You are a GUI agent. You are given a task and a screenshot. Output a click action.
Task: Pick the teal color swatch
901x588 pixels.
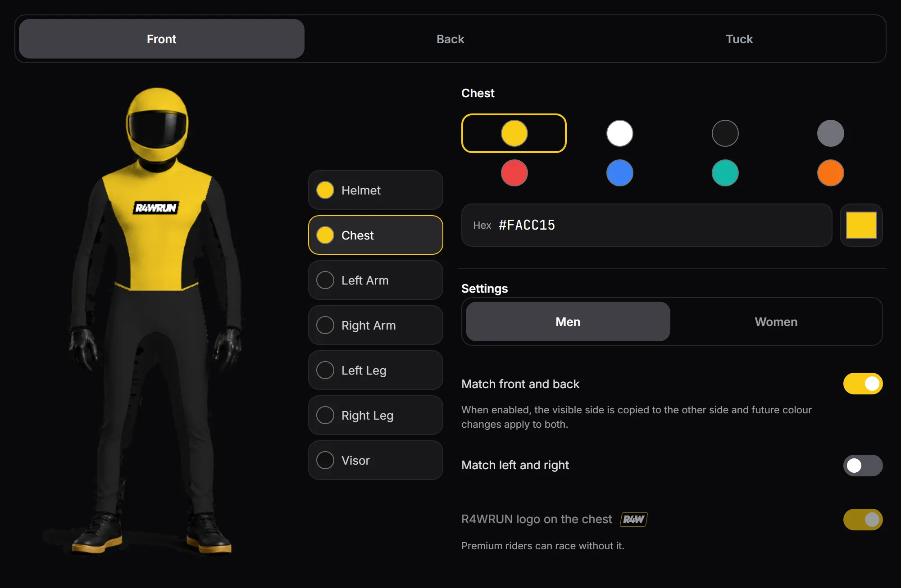tap(725, 173)
